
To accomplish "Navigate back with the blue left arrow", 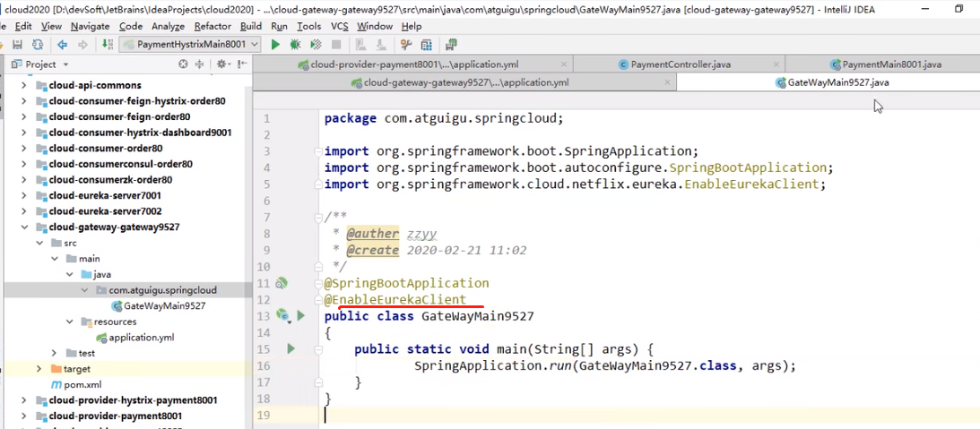I will point(62,45).
